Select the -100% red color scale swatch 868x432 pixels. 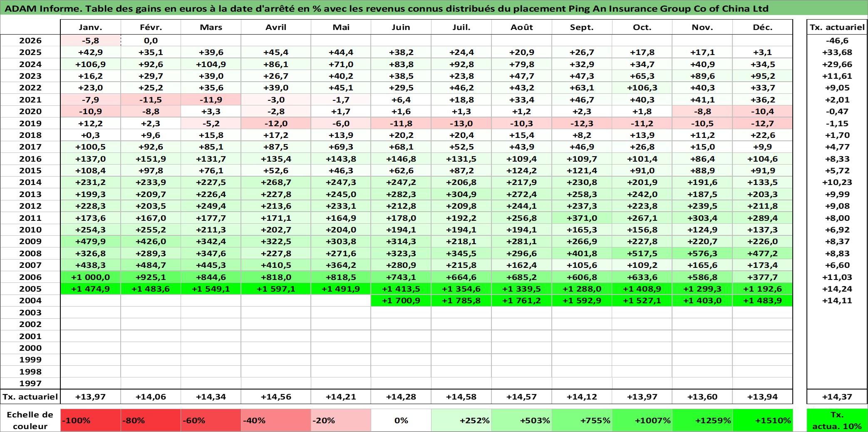click(x=91, y=420)
